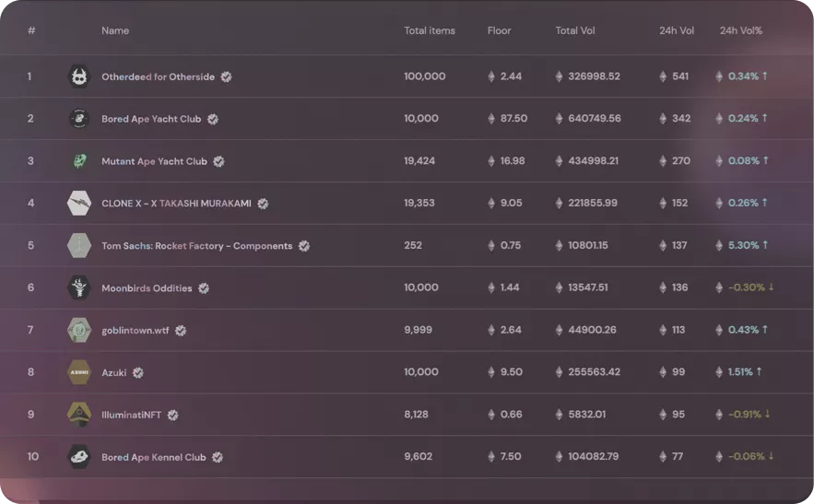Click the 5.30% change value for Tom Sachs
Screen dimensions: 814x504
click(x=743, y=245)
